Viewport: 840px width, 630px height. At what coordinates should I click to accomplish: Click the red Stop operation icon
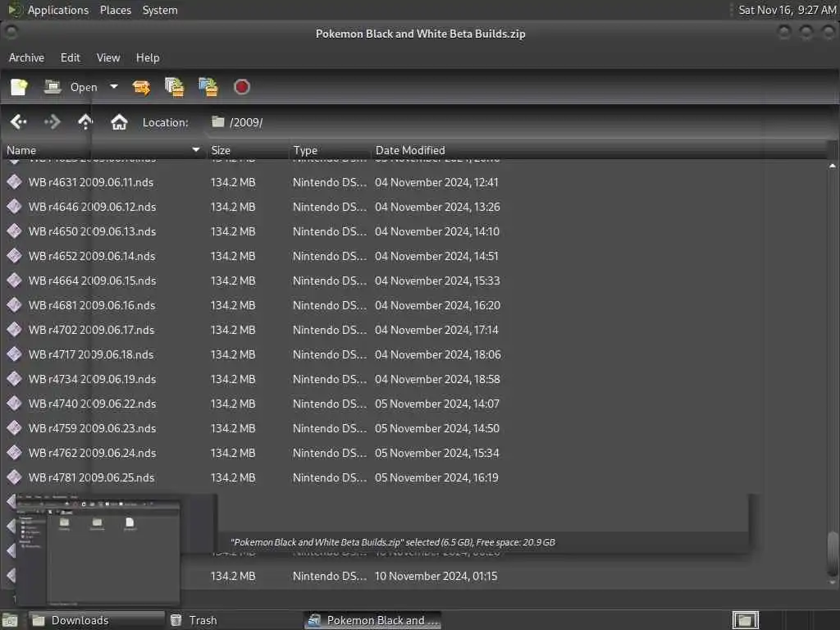pos(242,87)
